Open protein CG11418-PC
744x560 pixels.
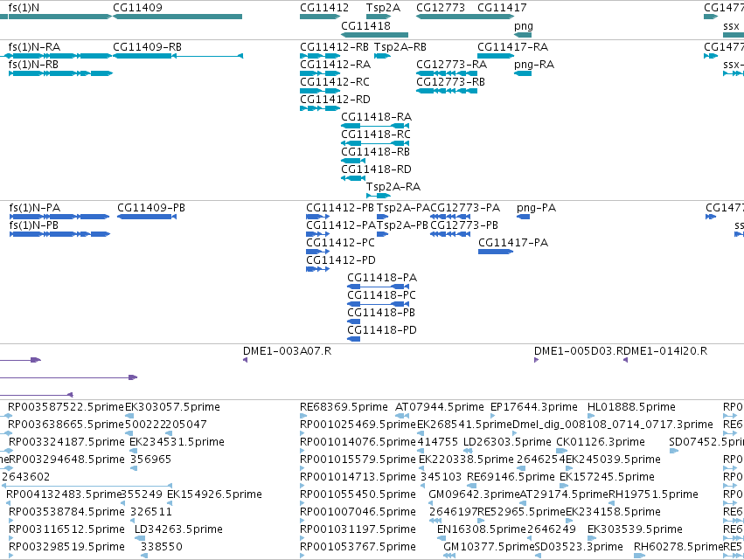click(381, 295)
